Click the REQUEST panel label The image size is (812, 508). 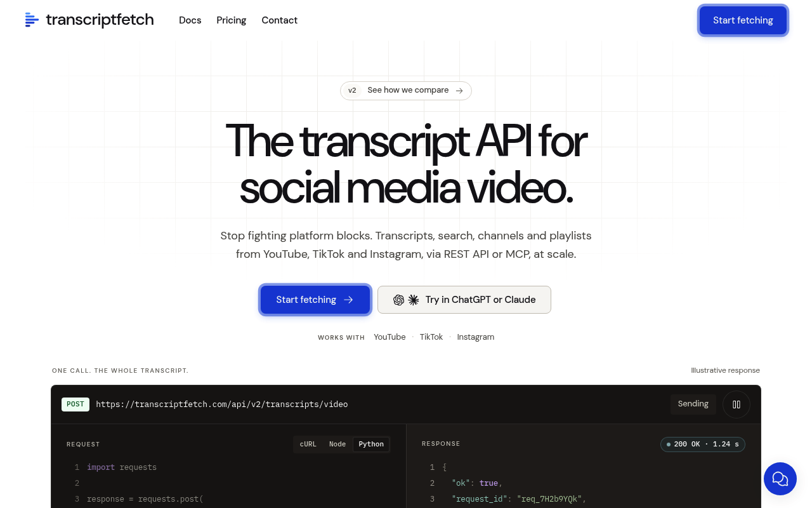(83, 444)
